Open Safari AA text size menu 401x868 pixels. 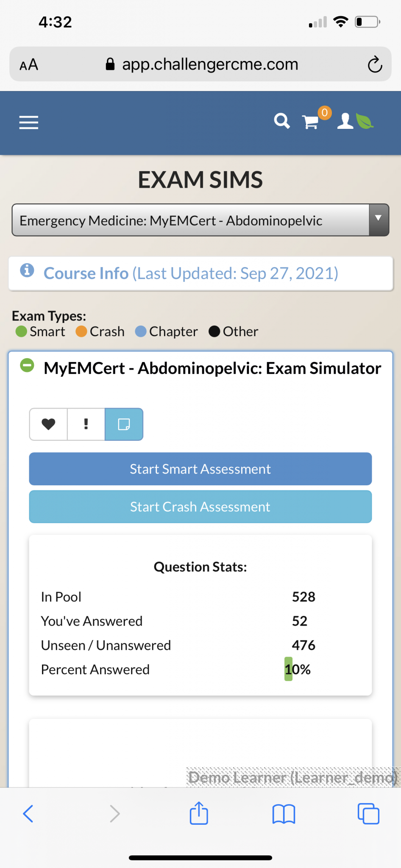click(29, 65)
